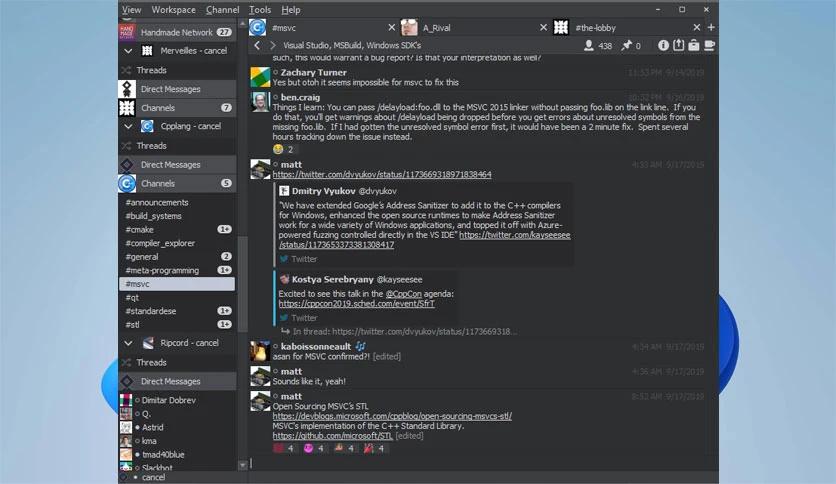Open the Help menu

tap(291, 10)
